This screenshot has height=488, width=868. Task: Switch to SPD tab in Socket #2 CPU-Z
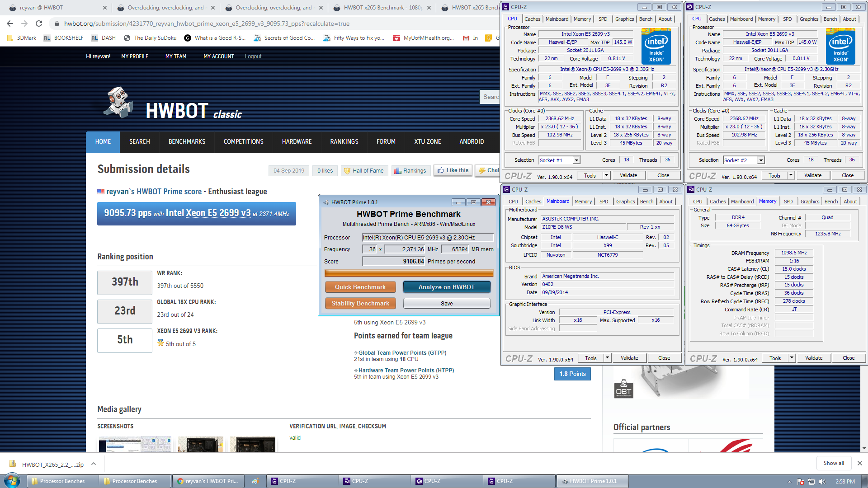(x=787, y=19)
